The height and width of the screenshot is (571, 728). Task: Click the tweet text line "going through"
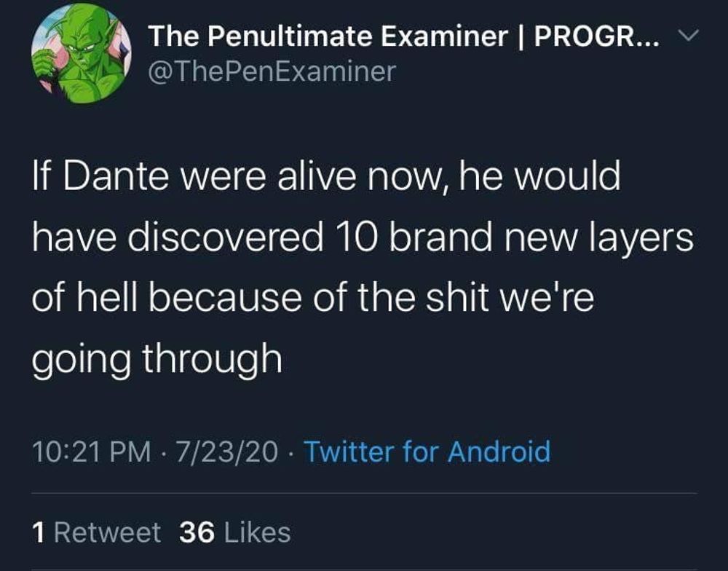[x=157, y=360]
